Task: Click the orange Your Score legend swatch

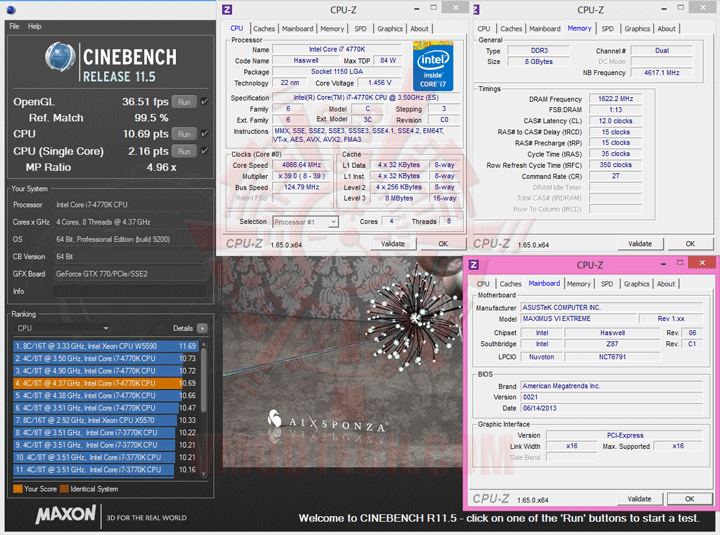Action: click(x=18, y=489)
